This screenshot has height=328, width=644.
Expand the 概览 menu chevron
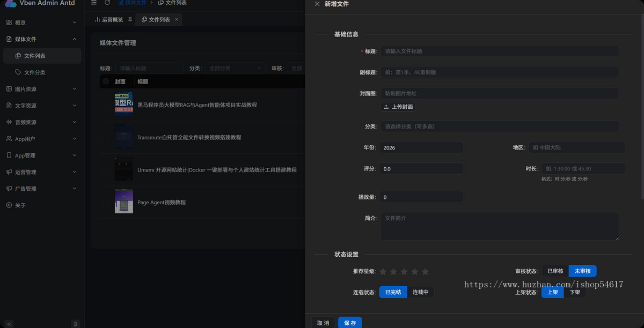[75, 23]
